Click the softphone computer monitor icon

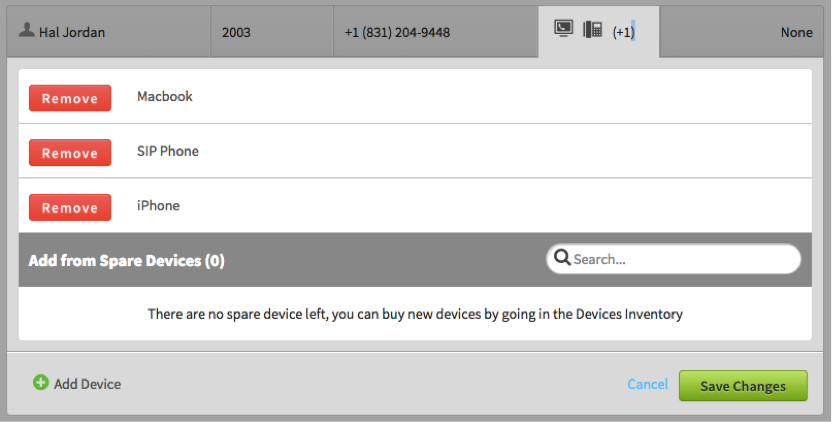point(564,28)
